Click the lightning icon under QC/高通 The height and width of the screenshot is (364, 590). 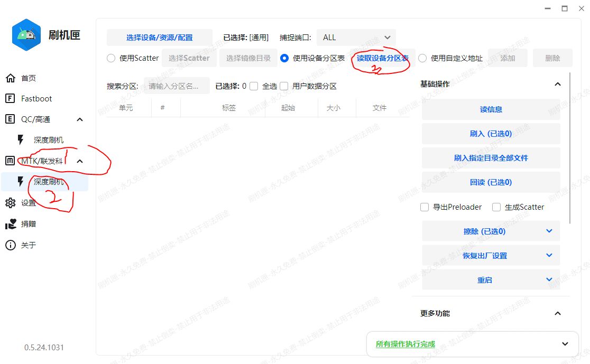click(x=21, y=140)
